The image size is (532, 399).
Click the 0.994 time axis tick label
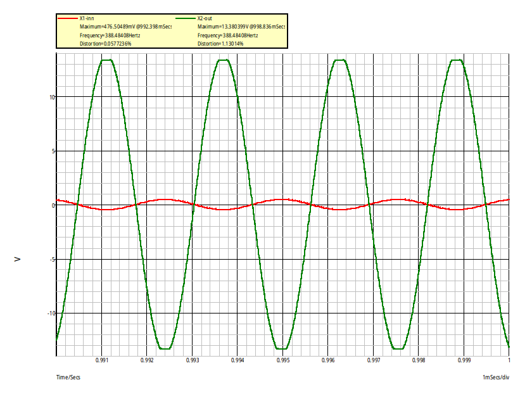(x=237, y=360)
